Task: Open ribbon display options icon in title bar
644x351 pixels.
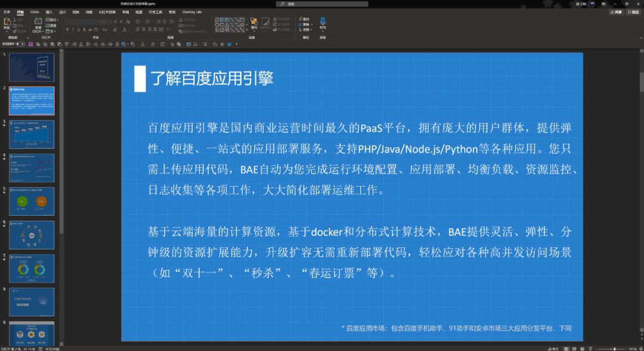Action: (603, 4)
